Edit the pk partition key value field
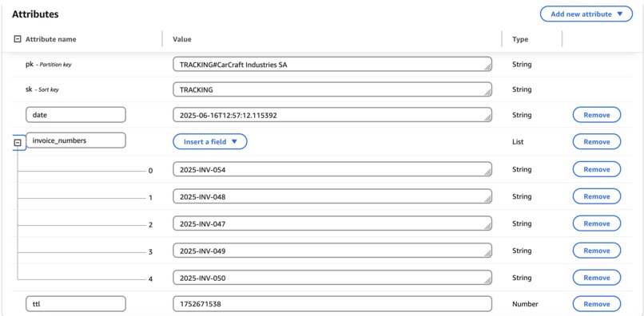Image resolution: width=644 pixels, height=316 pixels. (x=332, y=64)
